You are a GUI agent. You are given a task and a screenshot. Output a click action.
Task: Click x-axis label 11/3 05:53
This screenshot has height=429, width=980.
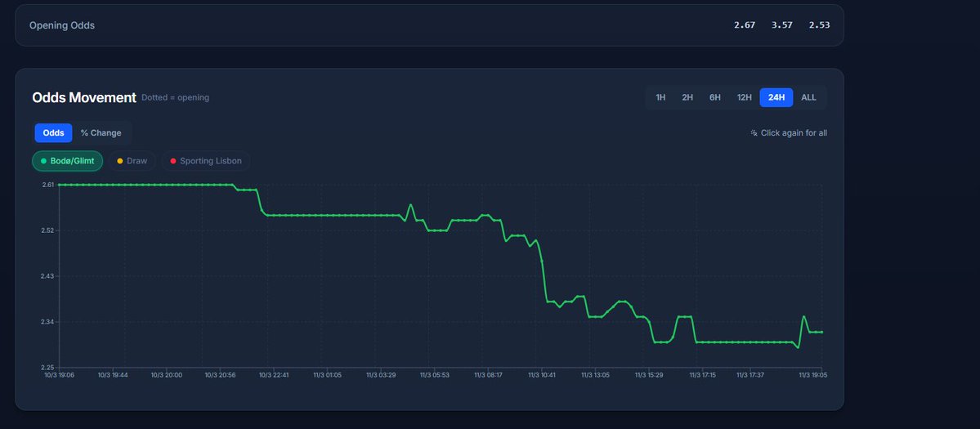[435, 375]
